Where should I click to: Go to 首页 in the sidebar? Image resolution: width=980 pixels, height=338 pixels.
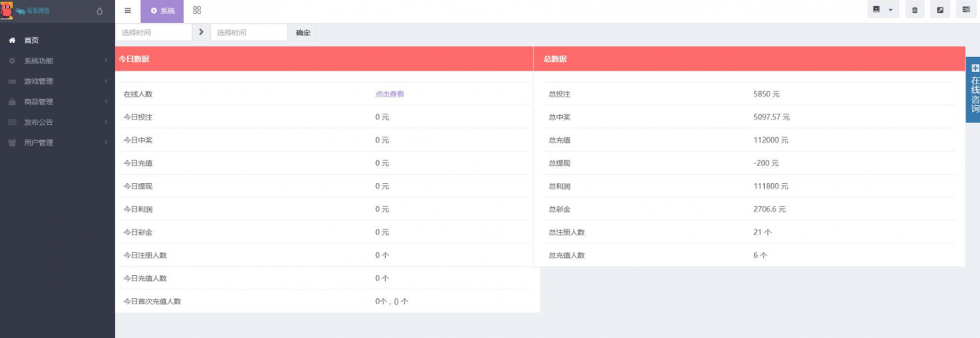[57, 41]
